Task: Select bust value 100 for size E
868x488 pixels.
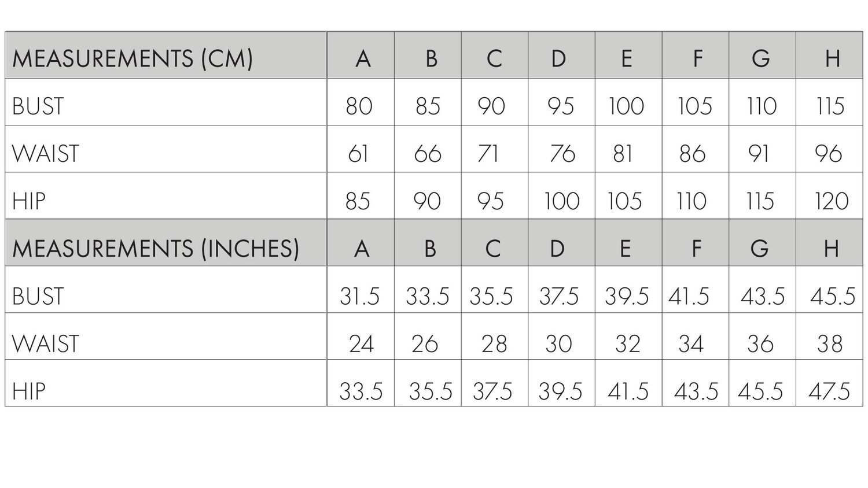Action: [x=627, y=106]
